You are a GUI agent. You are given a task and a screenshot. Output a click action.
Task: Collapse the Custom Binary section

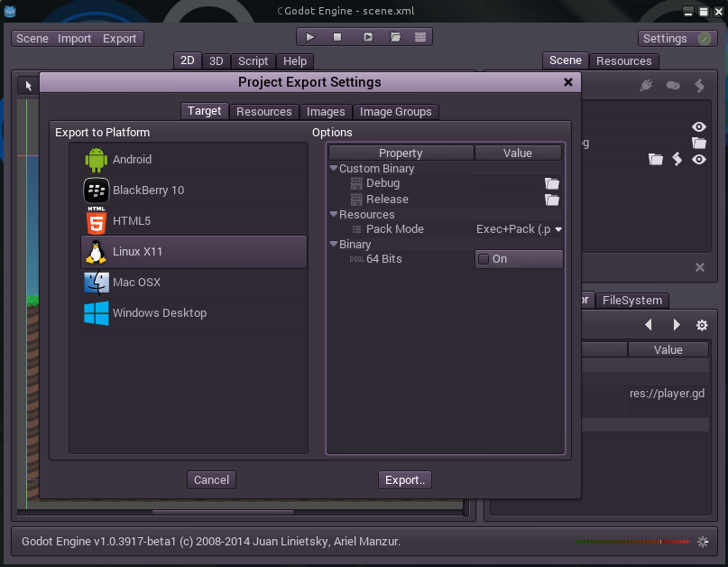[334, 168]
